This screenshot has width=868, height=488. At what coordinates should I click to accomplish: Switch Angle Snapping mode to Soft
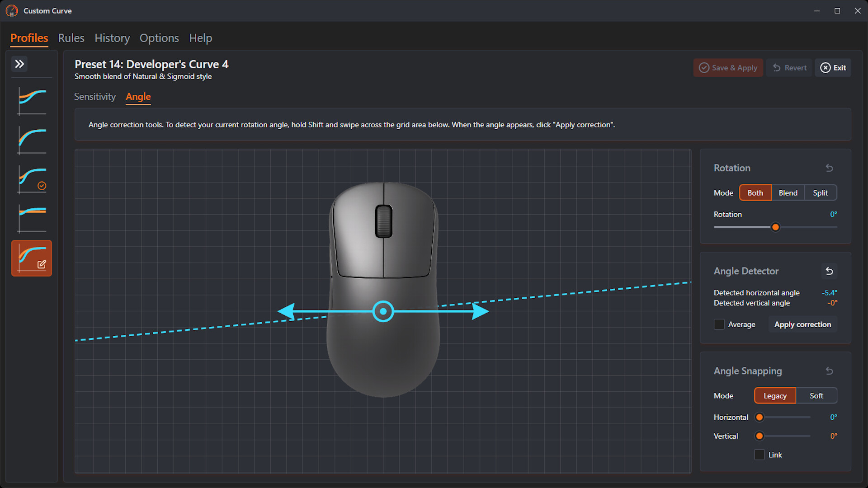(x=816, y=395)
